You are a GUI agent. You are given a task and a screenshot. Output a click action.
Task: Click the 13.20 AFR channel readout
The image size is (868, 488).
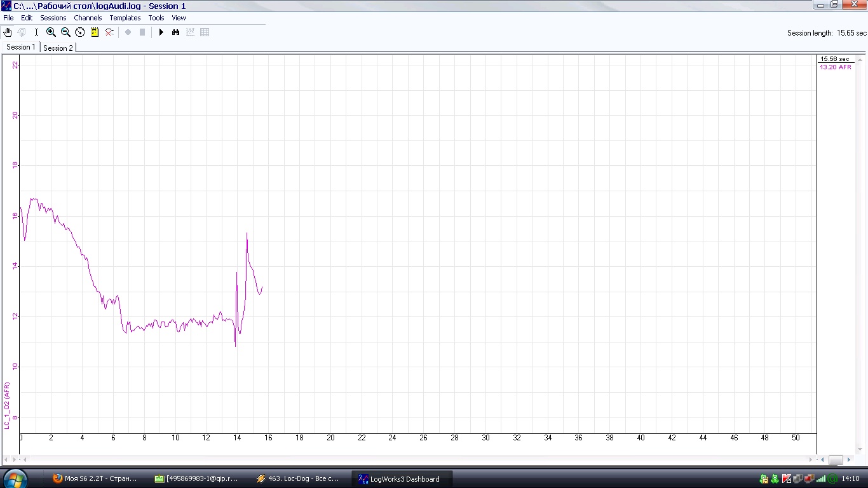click(x=836, y=67)
